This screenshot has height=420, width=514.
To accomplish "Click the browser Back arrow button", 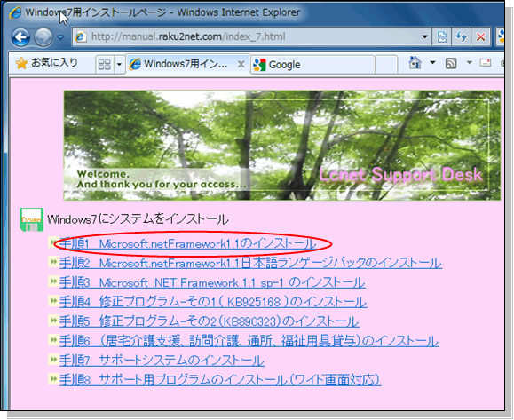I will tap(21, 37).
